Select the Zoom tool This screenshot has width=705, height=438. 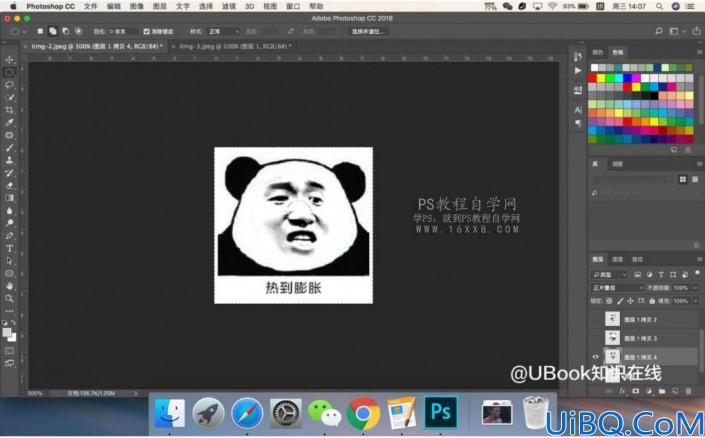tap(9, 299)
